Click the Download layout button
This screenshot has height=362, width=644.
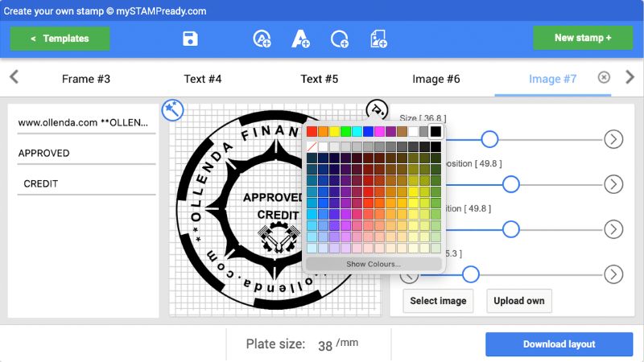coord(559,344)
